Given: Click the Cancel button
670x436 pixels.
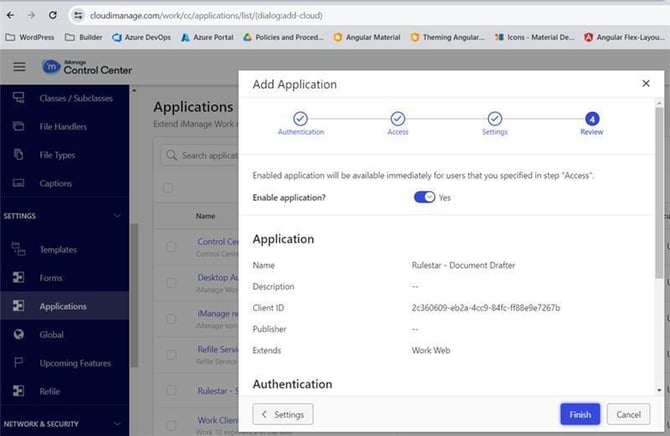Looking at the screenshot, I should coord(628,414).
